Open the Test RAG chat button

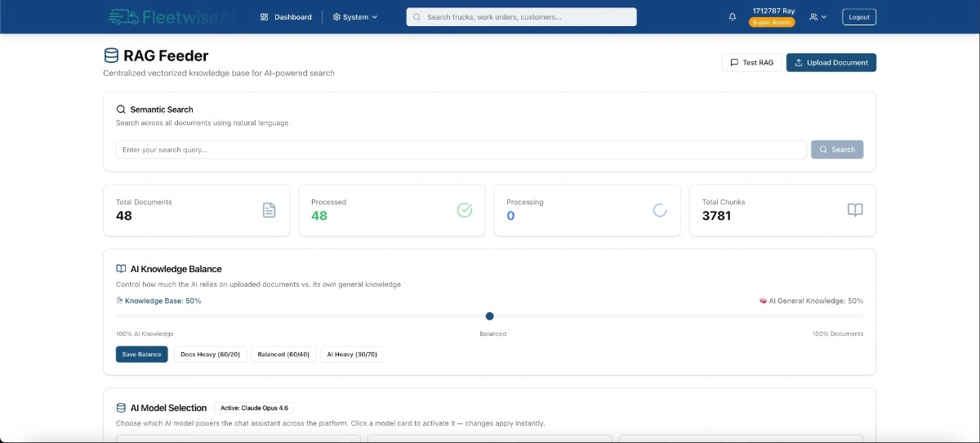[x=751, y=63]
